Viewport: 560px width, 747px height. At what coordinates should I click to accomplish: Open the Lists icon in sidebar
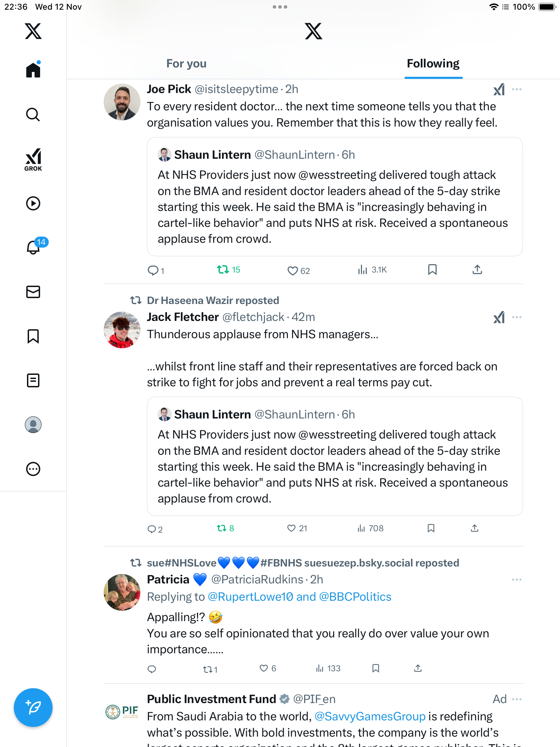(x=33, y=380)
